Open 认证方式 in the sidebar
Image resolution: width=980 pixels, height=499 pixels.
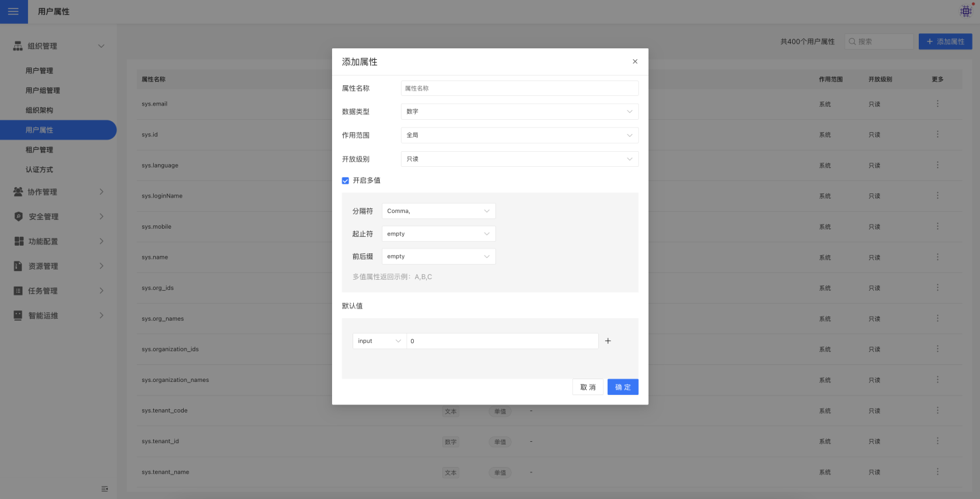click(x=39, y=170)
